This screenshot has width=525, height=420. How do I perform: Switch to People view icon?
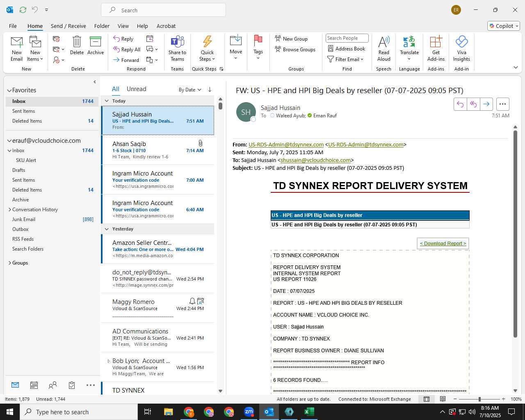click(52, 385)
